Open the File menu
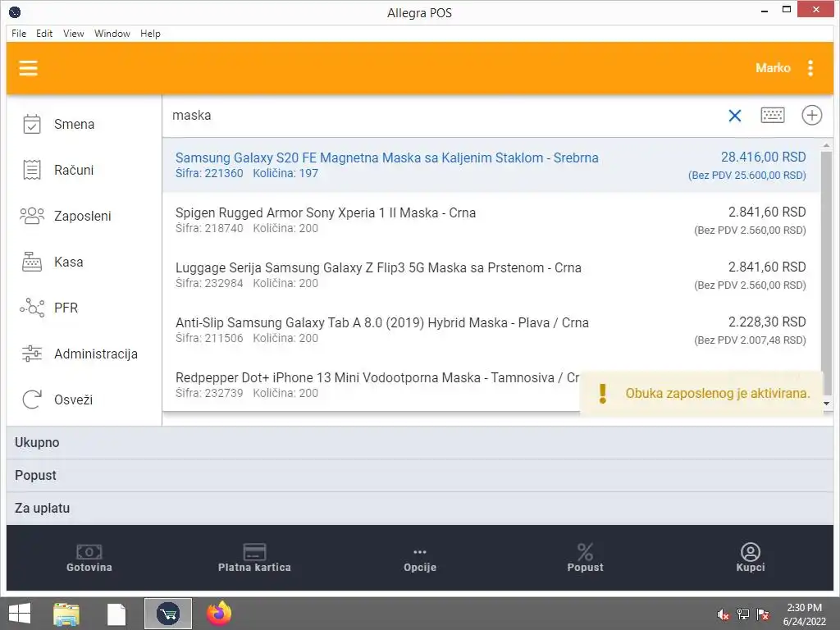The width and height of the screenshot is (840, 630). tap(19, 33)
